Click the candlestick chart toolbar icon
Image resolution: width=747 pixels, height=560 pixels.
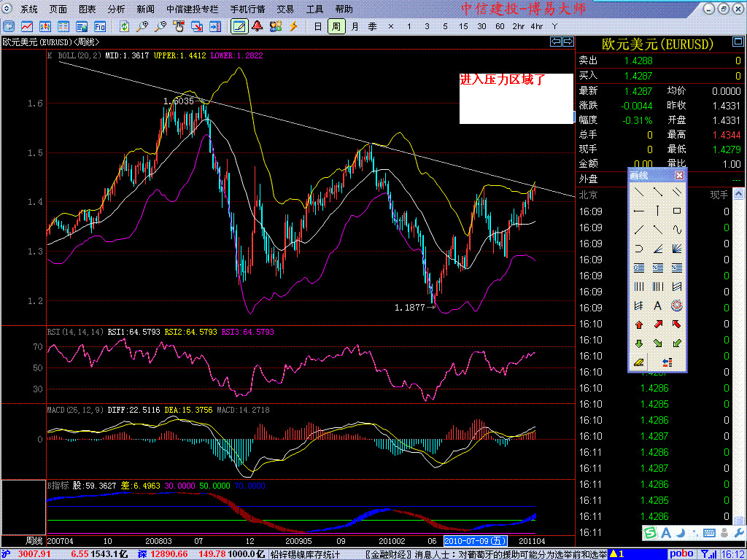point(45,26)
